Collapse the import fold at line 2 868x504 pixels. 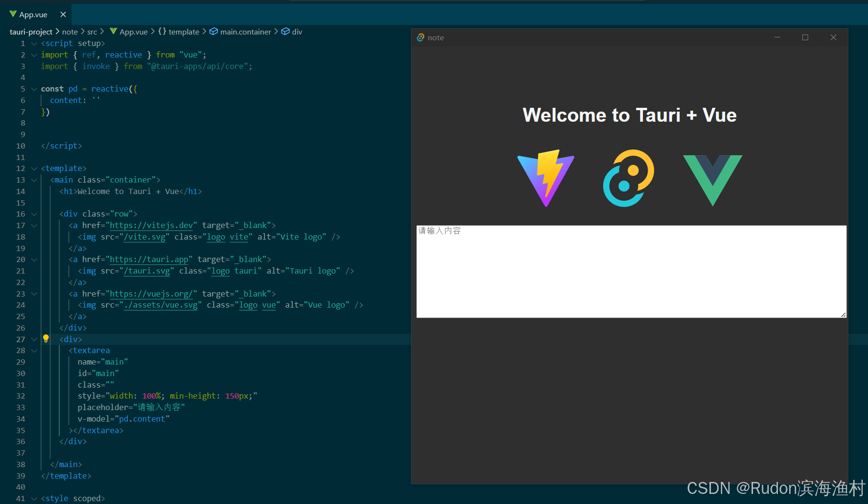point(34,55)
